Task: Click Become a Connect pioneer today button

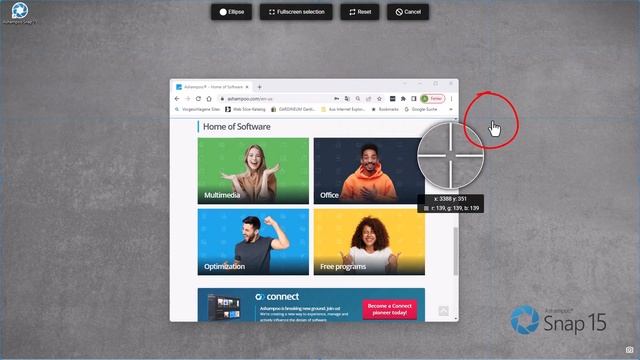Action: (x=389, y=309)
